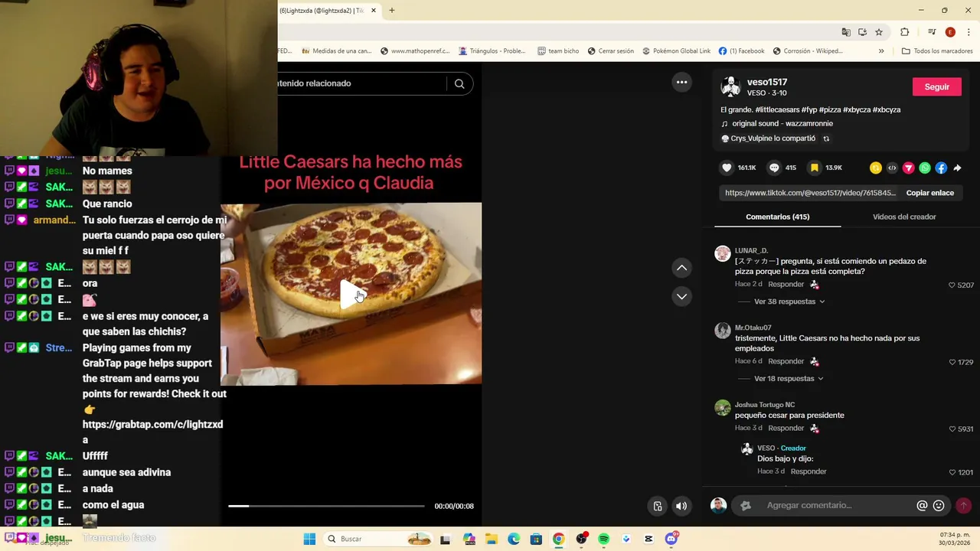Open Spotify from the taskbar
The image size is (980, 551).
[x=603, y=539]
